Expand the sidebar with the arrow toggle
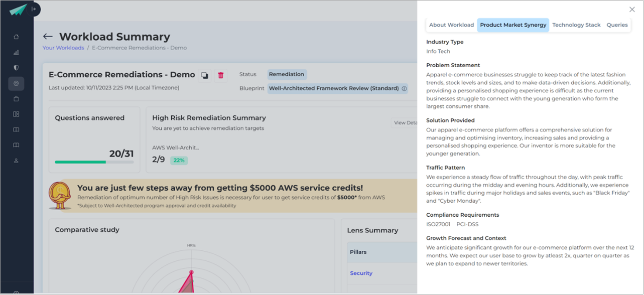This screenshot has width=644, height=295. [x=34, y=9]
